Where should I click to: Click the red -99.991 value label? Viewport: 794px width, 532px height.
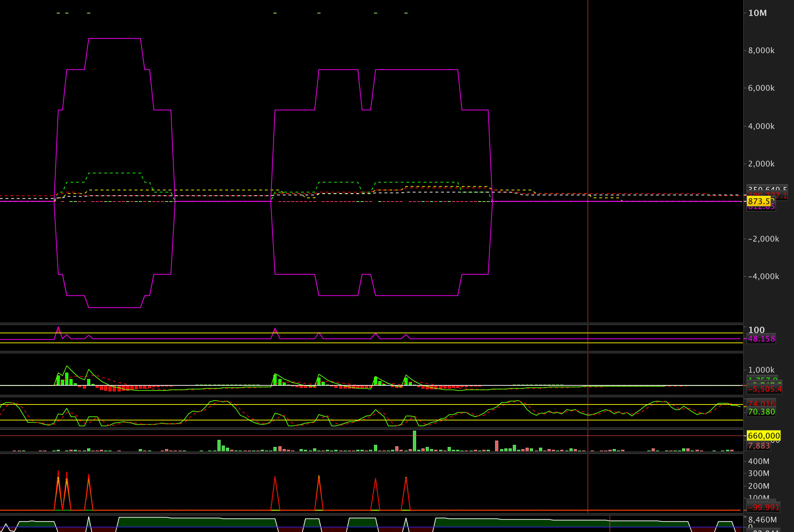click(x=764, y=507)
